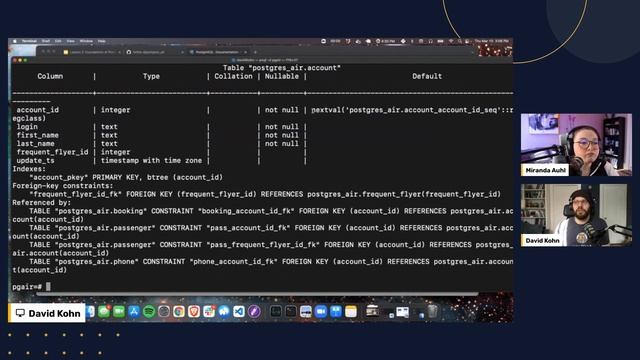Open FaceTime from the dock

[x=119, y=312]
